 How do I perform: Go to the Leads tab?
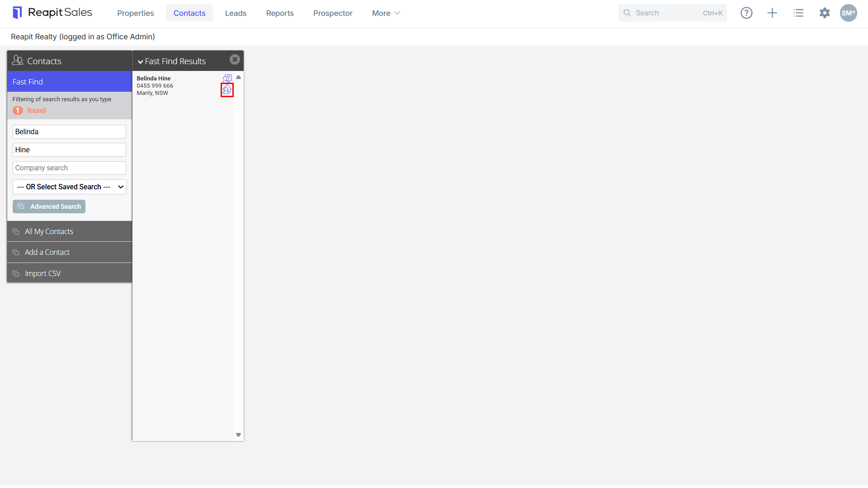(x=236, y=13)
